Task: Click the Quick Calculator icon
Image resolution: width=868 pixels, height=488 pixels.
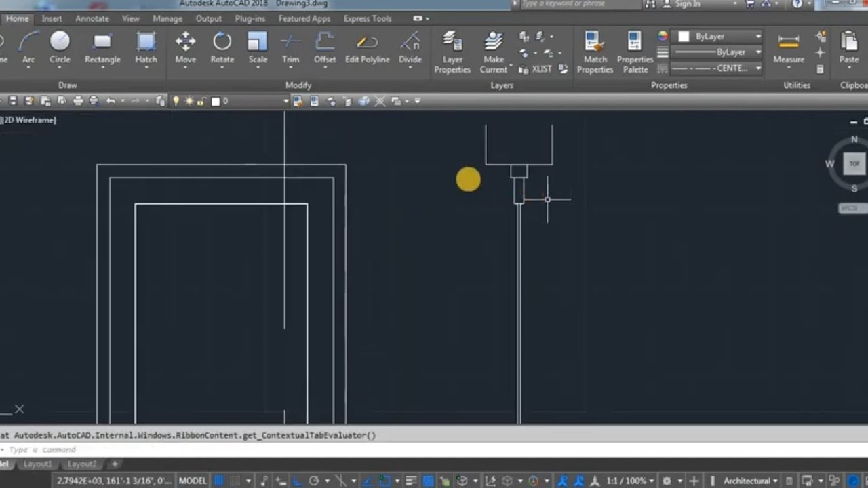Action: click(x=820, y=68)
